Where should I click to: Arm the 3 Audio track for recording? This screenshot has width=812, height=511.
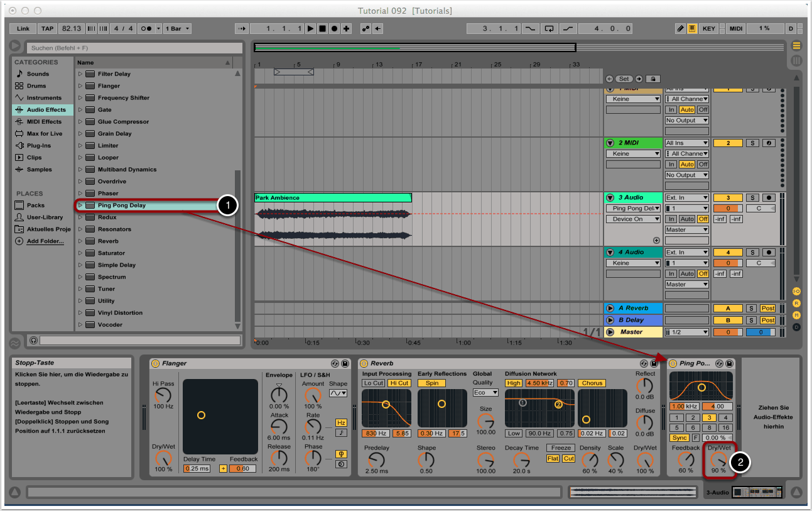769,198
